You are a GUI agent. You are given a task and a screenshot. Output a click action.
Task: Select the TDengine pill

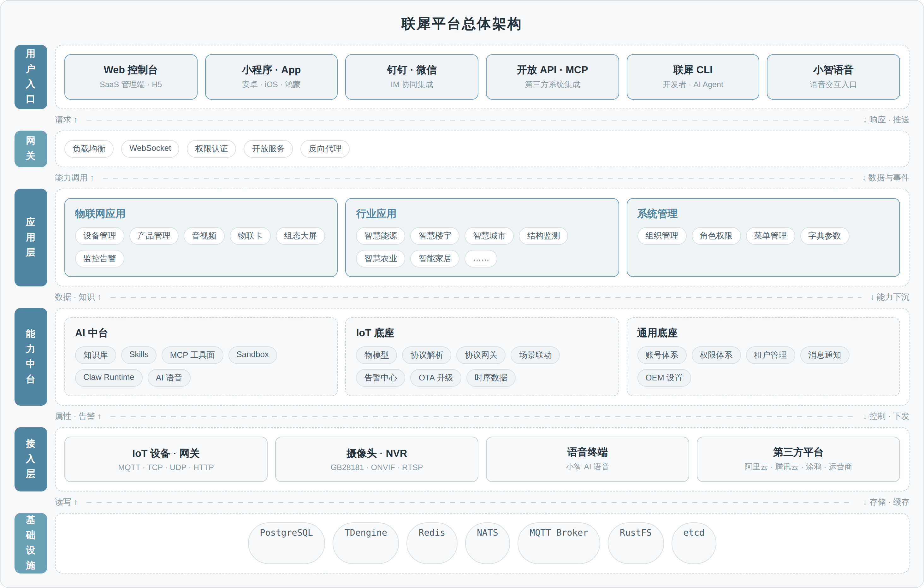(x=366, y=543)
